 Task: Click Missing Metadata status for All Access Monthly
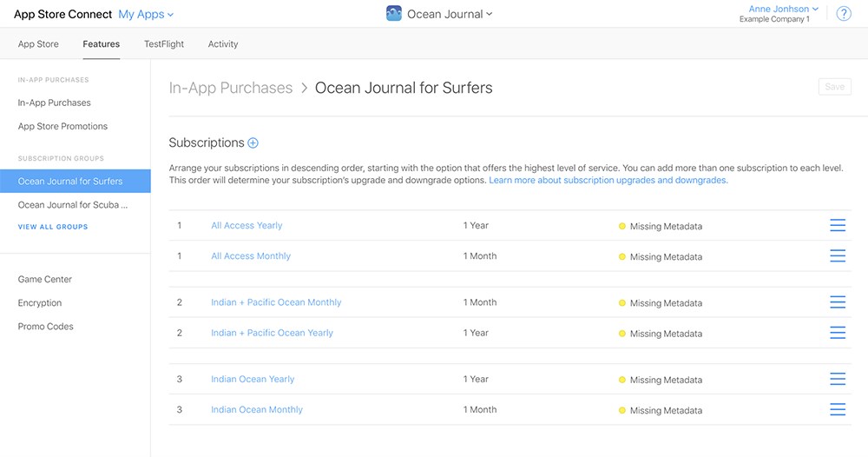(x=666, y=257)
